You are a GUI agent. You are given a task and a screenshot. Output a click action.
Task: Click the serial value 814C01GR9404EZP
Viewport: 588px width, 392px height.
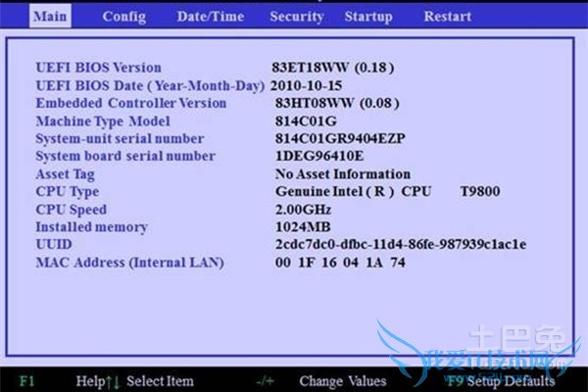(340, 139)
